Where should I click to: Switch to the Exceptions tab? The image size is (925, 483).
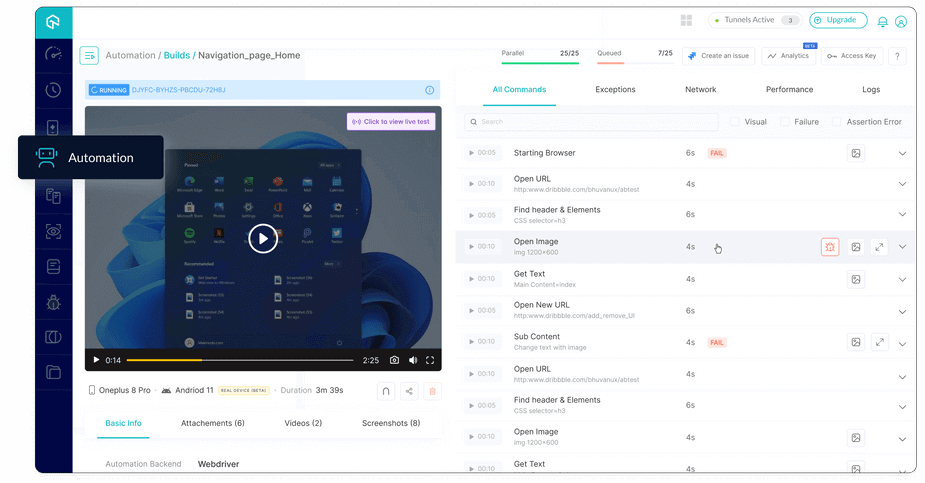tap(615, 90)
